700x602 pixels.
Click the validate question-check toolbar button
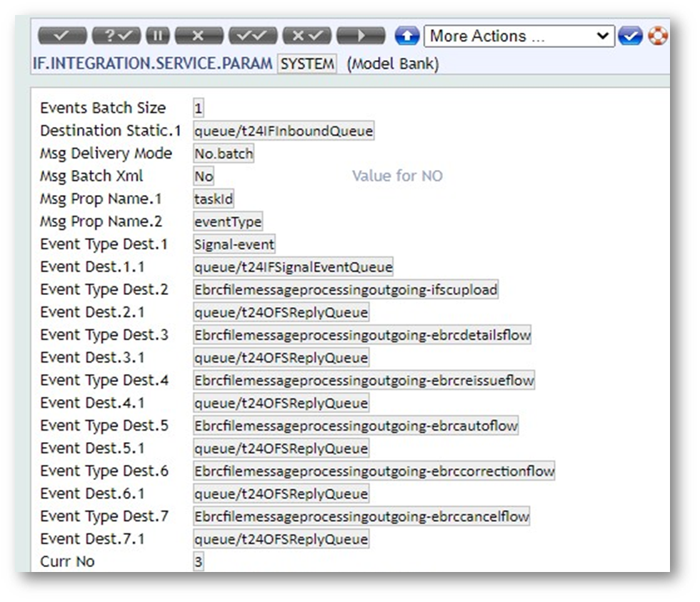[x=116, y=36]
